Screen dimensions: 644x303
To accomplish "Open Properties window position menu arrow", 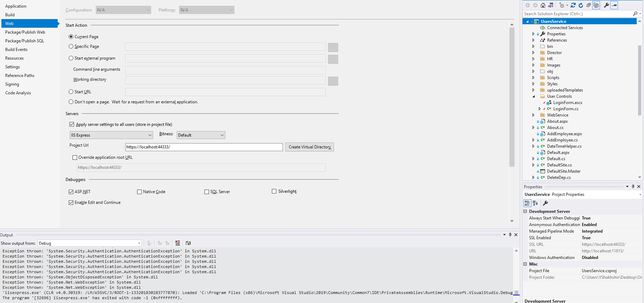I will point(627,187).
